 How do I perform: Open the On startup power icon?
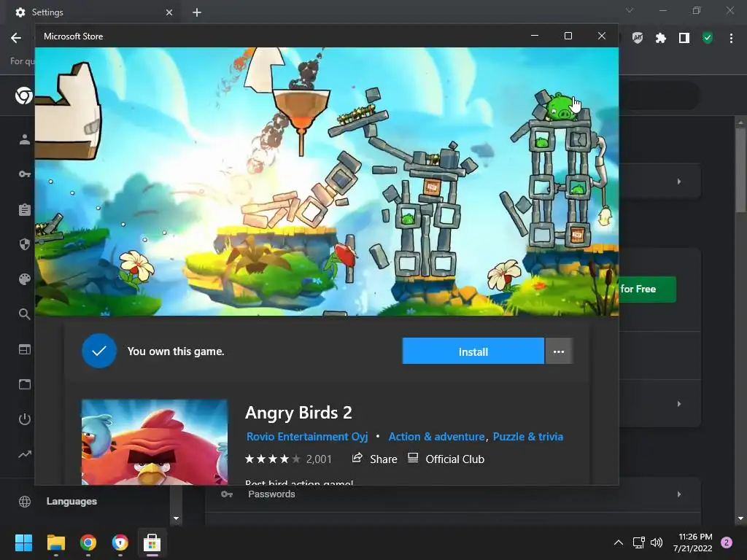25,419
